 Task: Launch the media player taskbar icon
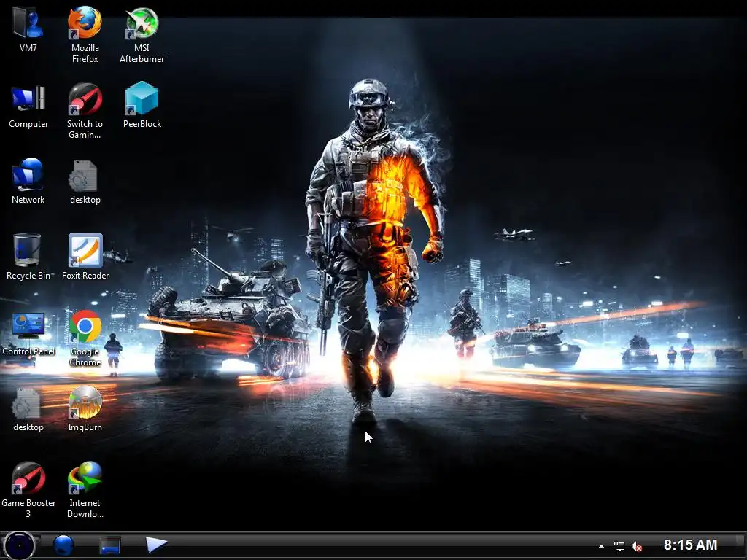coord(156,544)
